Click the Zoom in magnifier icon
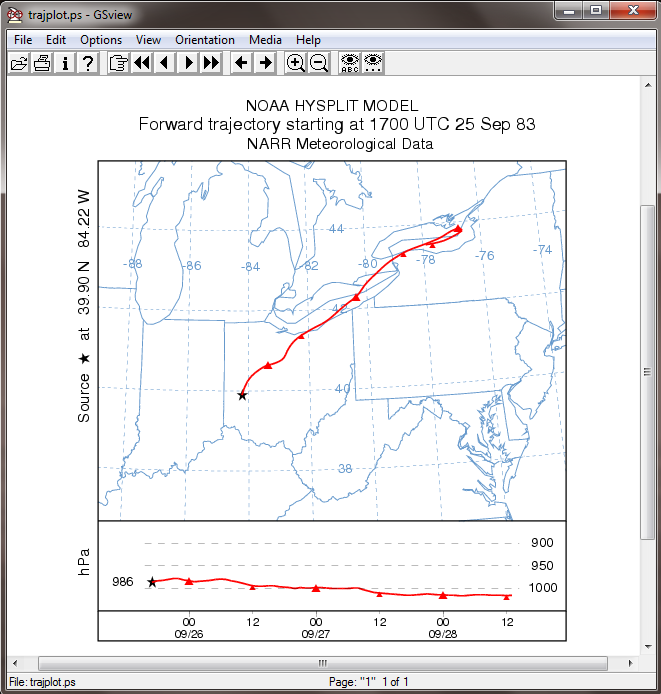The image size is (661, 694). [x=295, y=63]
